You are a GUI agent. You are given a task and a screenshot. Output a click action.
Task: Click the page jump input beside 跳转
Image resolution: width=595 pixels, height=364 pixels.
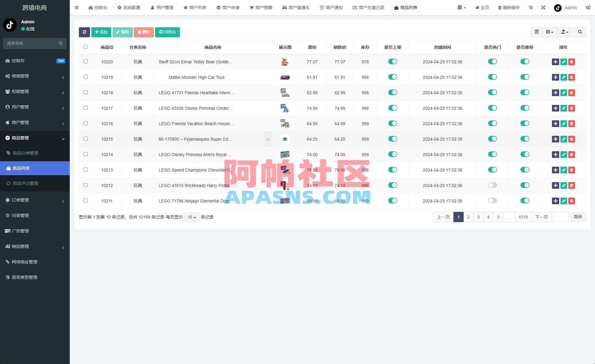click(x=561, y=217)
